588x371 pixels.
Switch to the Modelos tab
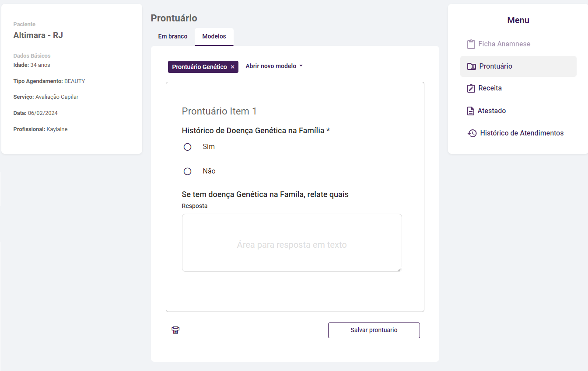[x=214, y=37]
